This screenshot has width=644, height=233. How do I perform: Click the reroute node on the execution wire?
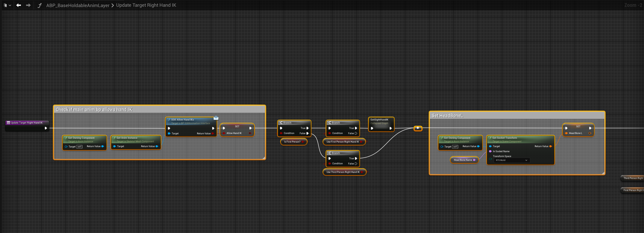[418, 128]
